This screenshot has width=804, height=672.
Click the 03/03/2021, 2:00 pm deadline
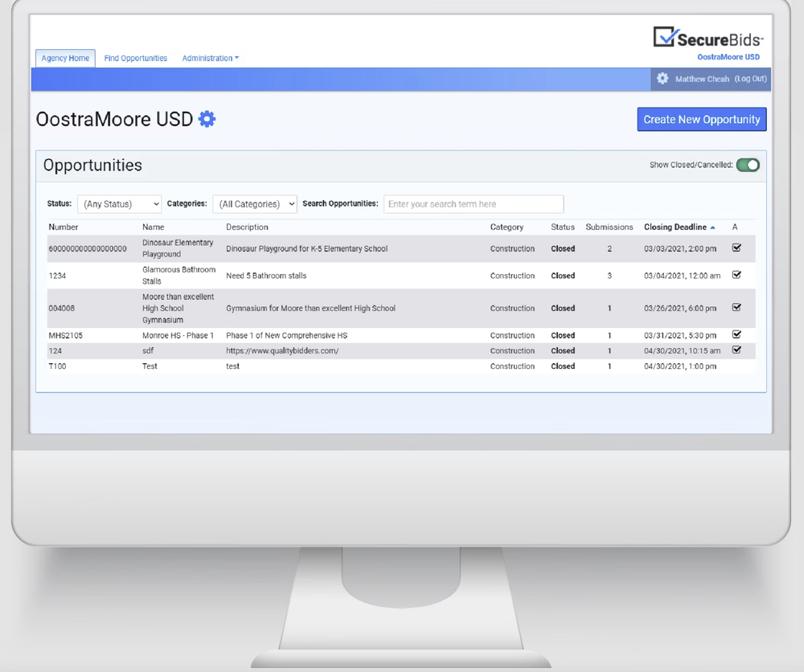click(680, 248)
